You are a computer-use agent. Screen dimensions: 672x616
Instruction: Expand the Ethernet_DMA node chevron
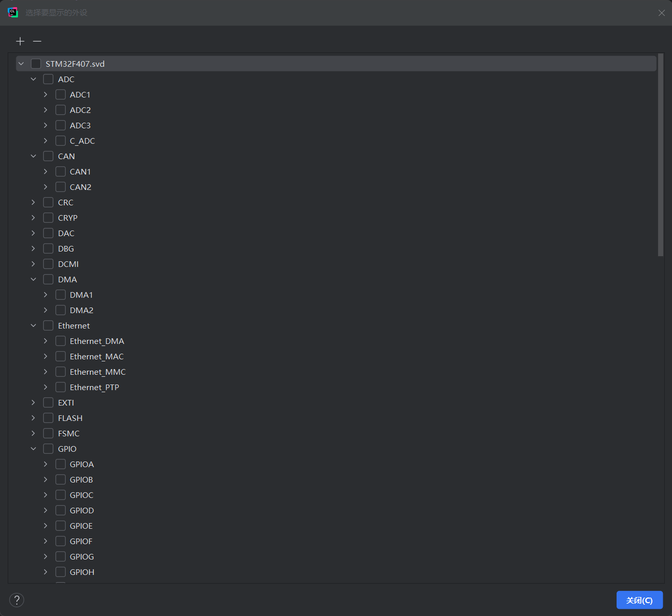[46, 341]
